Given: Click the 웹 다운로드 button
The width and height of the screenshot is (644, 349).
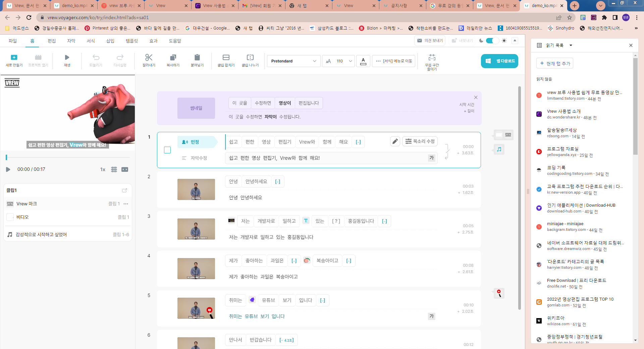Looking at the screenshot, I should [499, 61].
